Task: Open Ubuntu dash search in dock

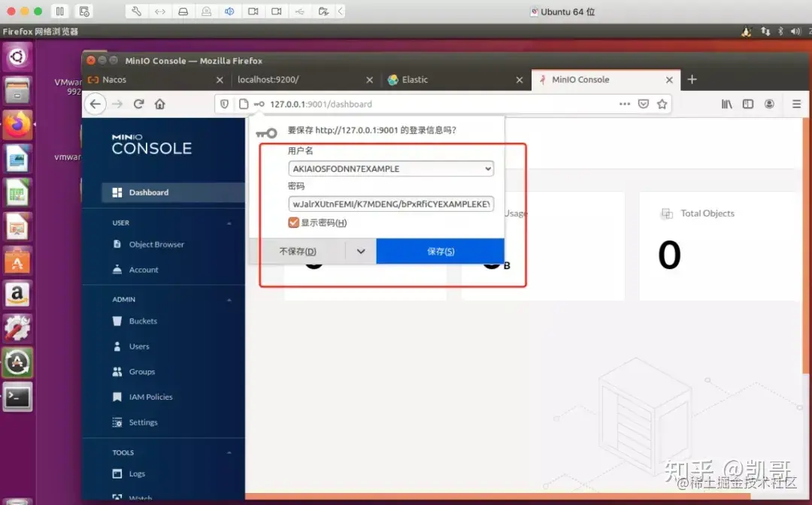Action: (17, 56)
